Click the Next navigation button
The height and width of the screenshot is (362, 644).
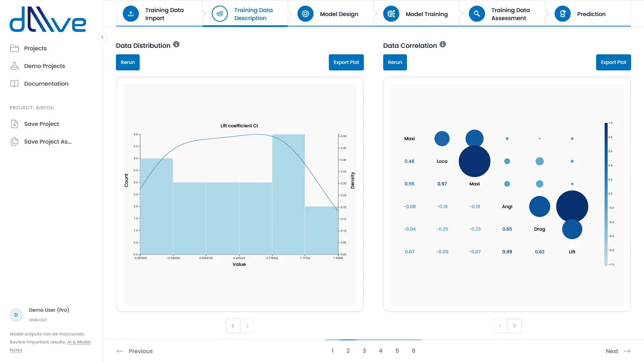[x=618, y=351]
